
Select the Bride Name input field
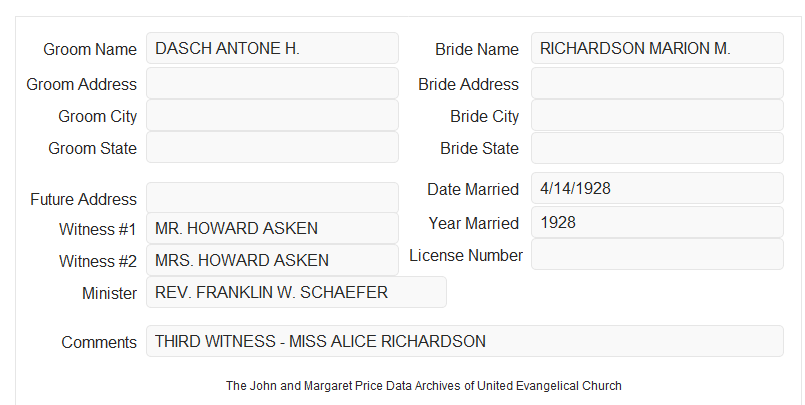point(657,48)
